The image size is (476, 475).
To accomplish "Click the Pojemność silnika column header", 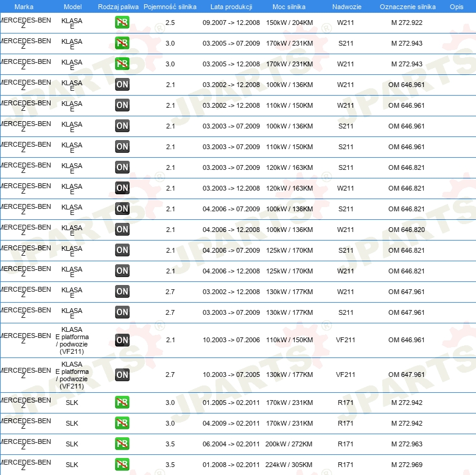I will [170, 7].
